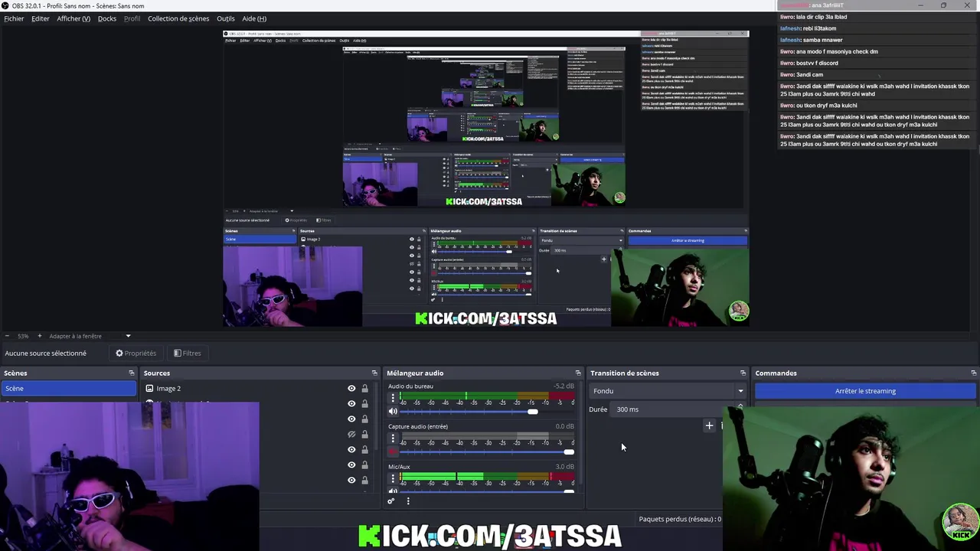Open the Adapter à la fenêtre dropdown
Viewport: 980px width, 551px height.
[128, 336]
